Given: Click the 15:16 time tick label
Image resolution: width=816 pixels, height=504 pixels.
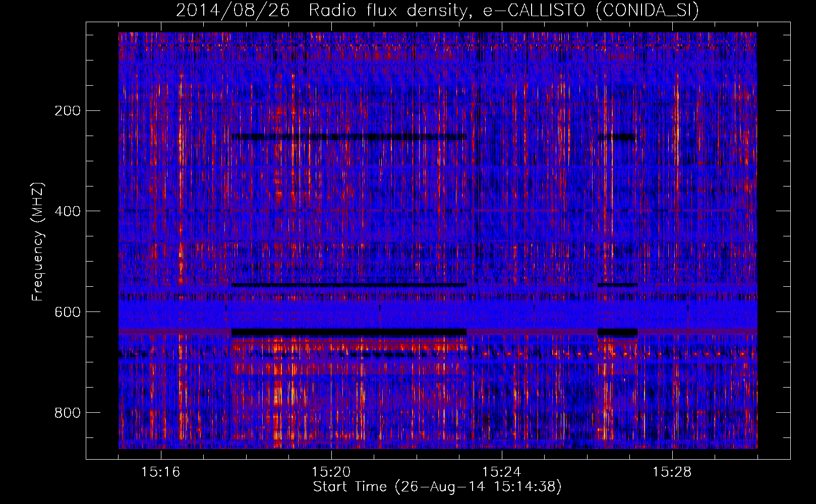Looking at the screenshot, I should (161, 472).
